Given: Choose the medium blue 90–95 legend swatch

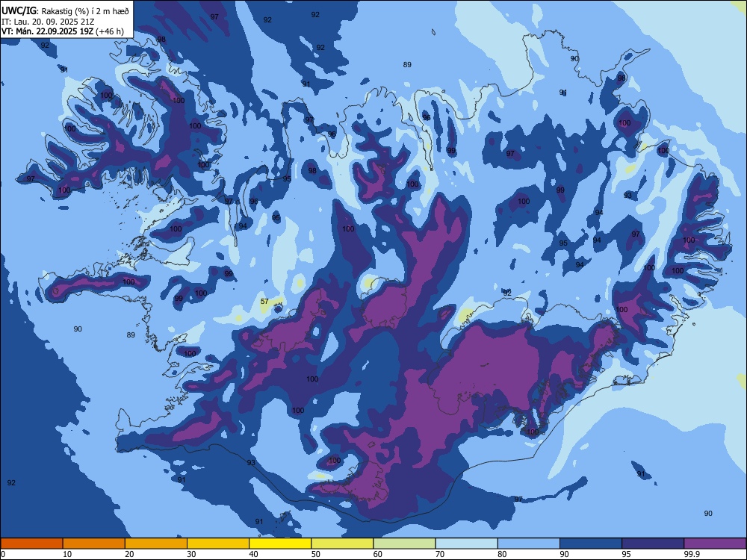Looking at the screenshot, I should coord(591,544).
